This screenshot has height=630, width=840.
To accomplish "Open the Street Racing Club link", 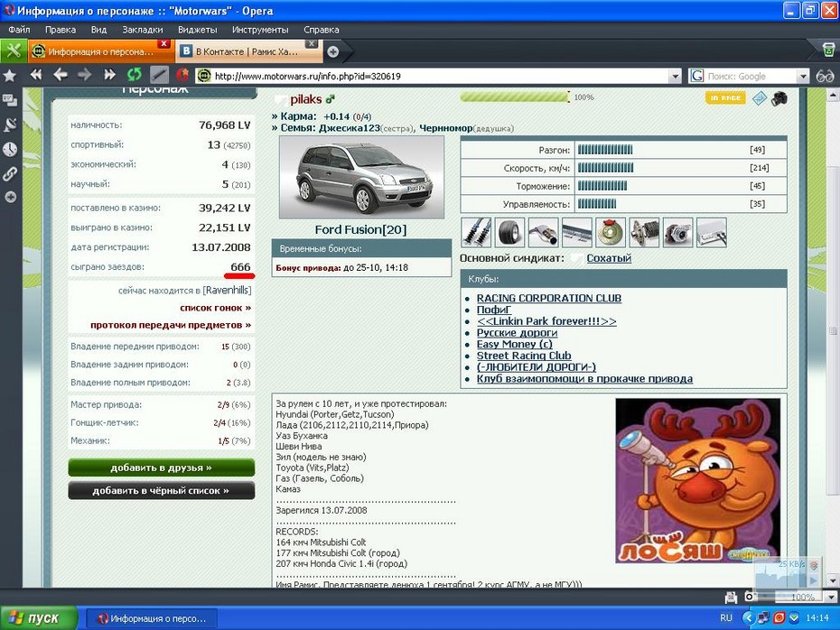I will tap(524, 356).
